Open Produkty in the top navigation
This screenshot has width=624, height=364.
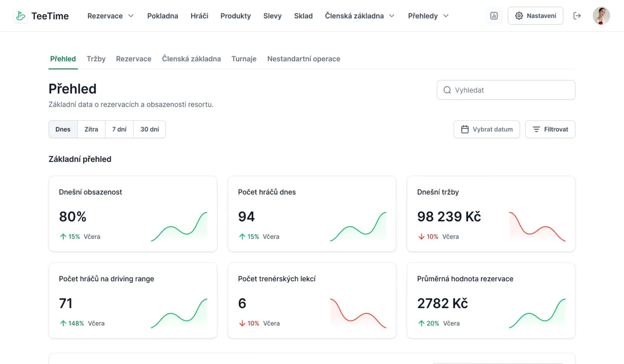click(x=236, y=16)
